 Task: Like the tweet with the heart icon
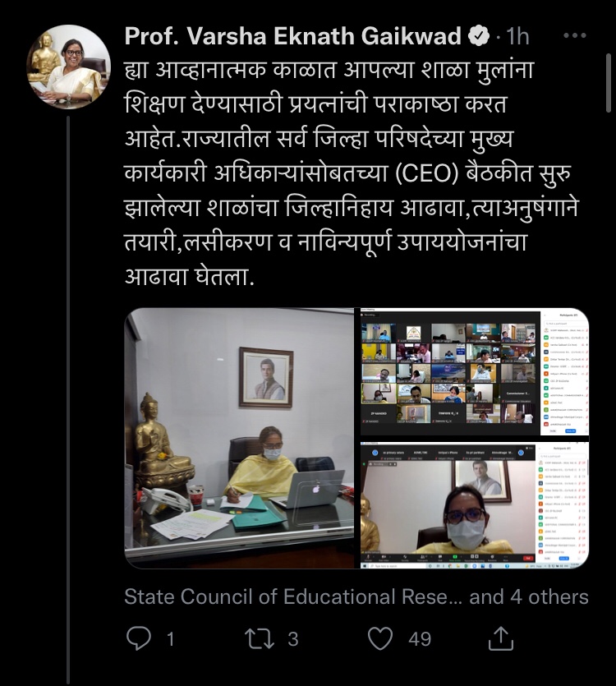point(380,638)
